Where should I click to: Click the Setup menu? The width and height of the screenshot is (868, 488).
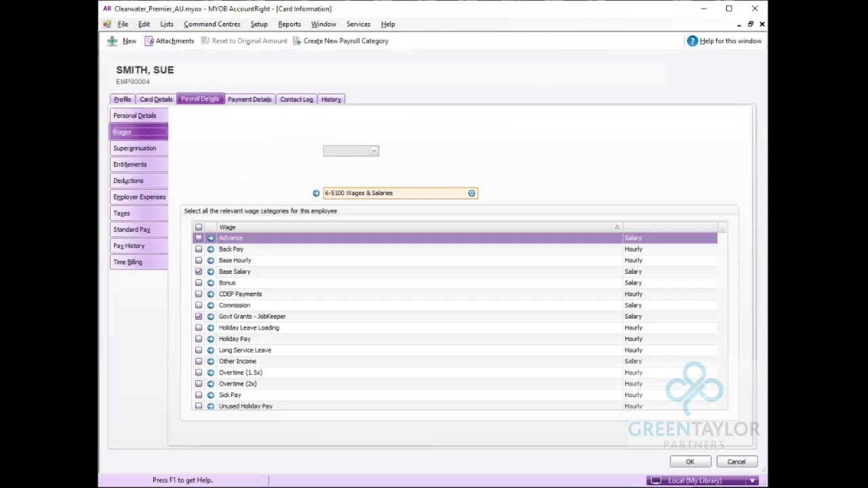click(x=259, y=24)
